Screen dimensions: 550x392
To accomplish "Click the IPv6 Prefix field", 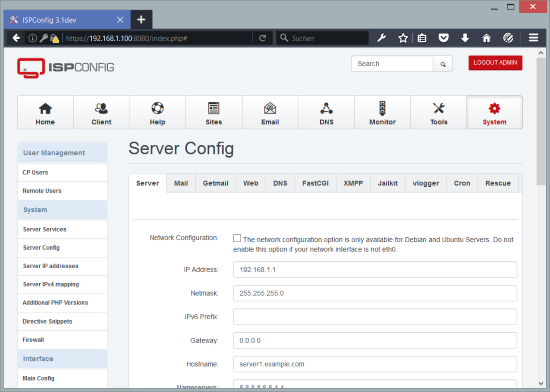I will tap(375, 317).
